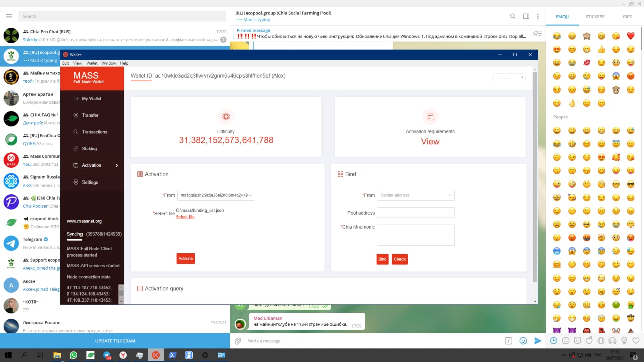
Task: Click search icon in Telegram chat header
Action: (513, 16)
